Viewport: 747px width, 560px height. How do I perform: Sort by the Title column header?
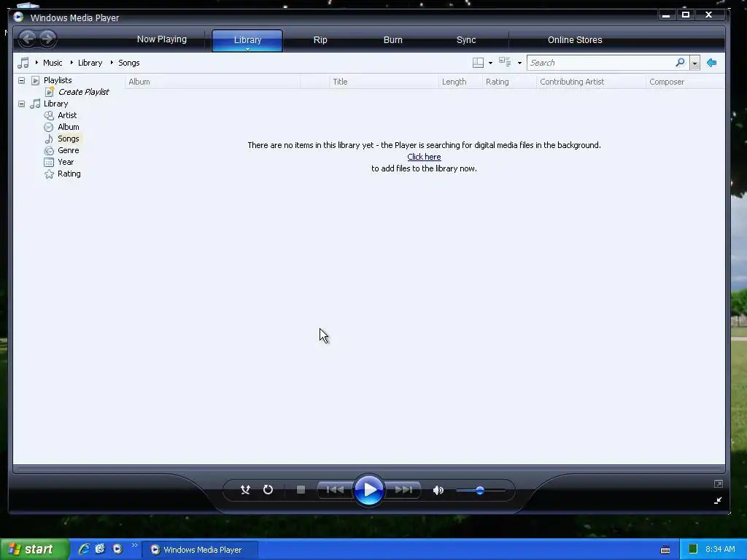(x=384, y=82)
